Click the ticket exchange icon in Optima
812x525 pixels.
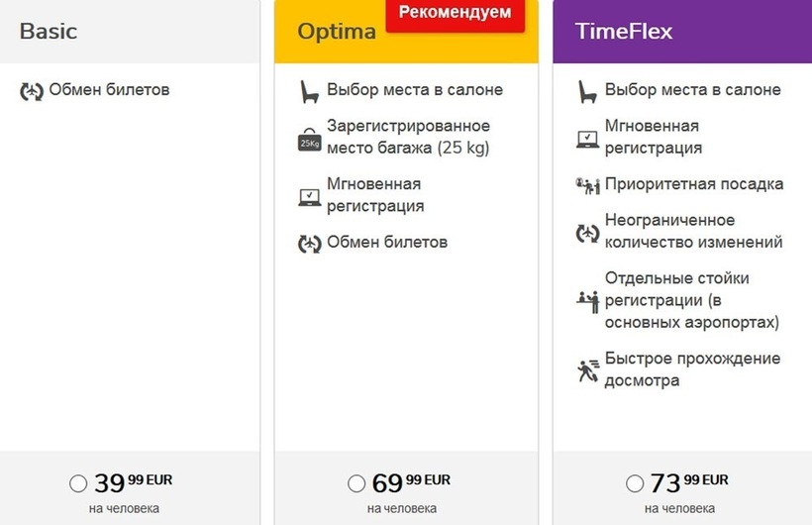pyautogui.click(x=310, y=244)
